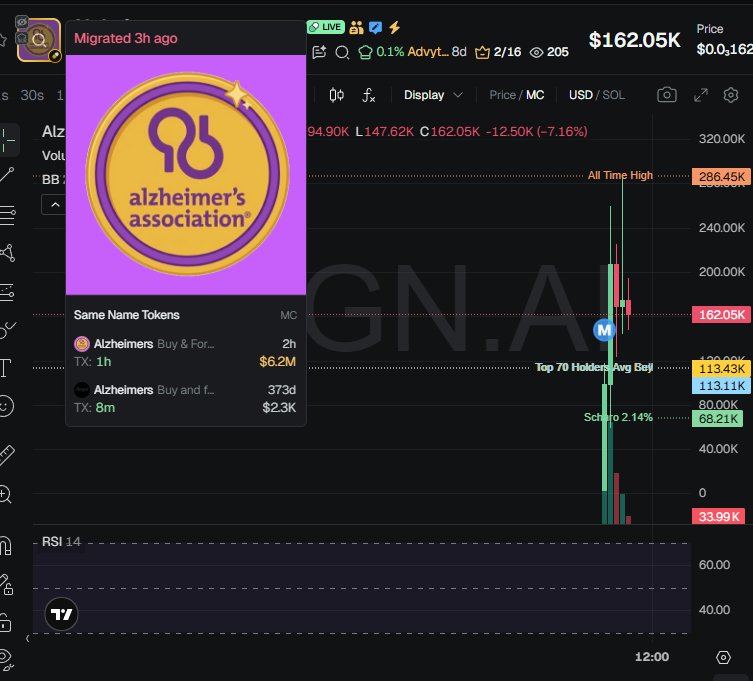Select the ruler measure tool
This screenshot has height=681, width=753.
click(x=7, y=454)
